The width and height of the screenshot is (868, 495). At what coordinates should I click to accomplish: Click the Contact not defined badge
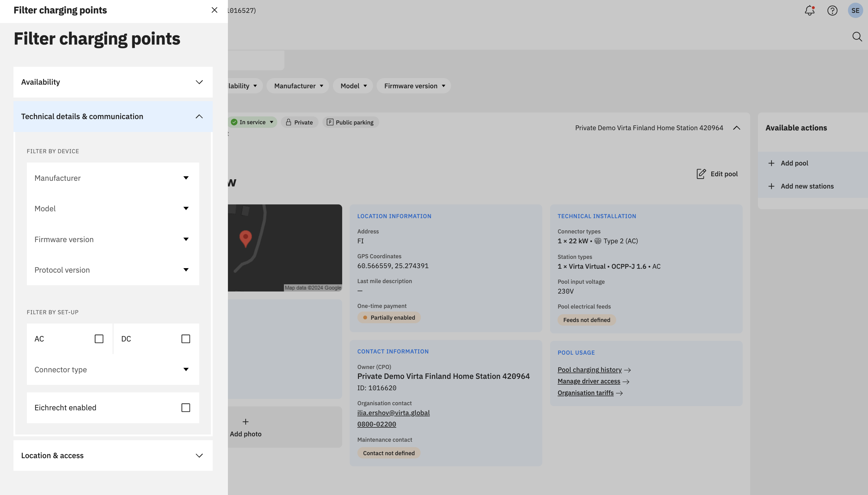pos(389,453)
